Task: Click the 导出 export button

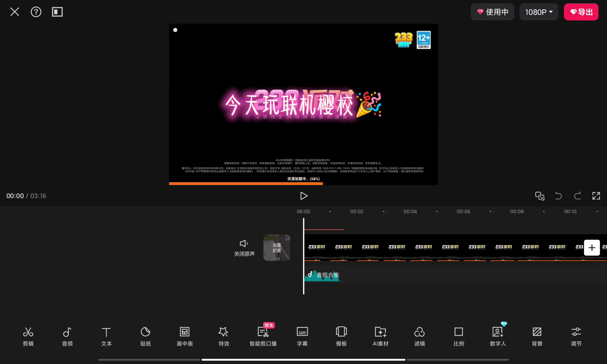Action: (x=581, y=12)
